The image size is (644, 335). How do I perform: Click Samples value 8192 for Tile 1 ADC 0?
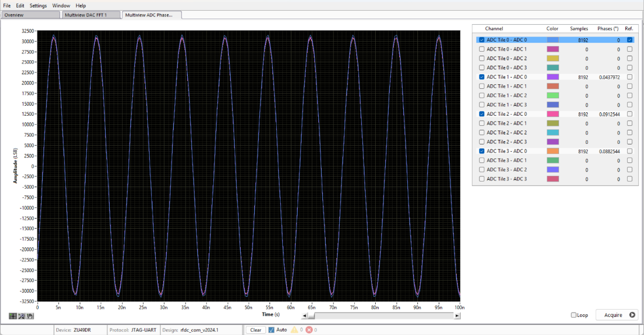tap(583, 77)
